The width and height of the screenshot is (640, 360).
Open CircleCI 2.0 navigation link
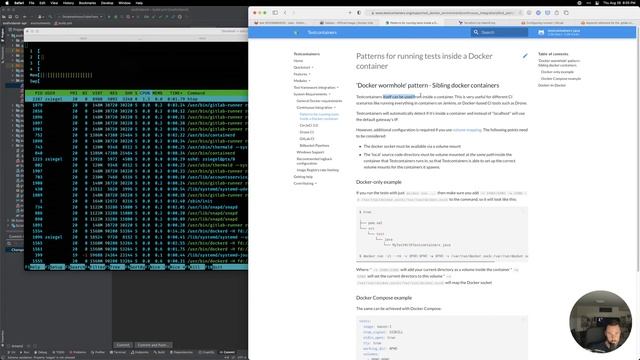(x=309, y=125)
